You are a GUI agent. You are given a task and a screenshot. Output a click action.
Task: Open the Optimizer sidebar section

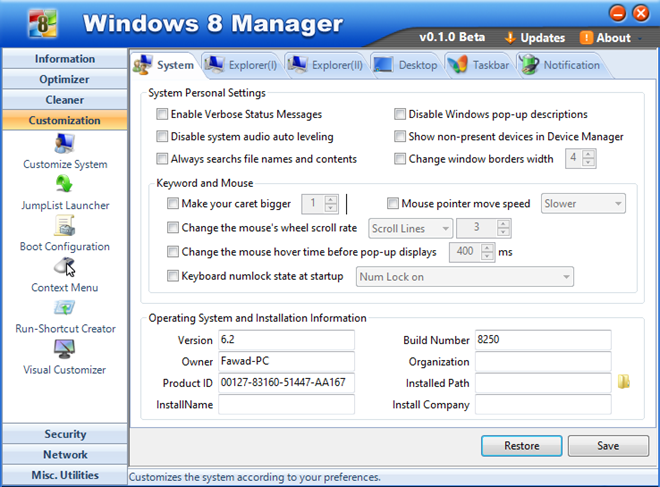coord(65,79)
